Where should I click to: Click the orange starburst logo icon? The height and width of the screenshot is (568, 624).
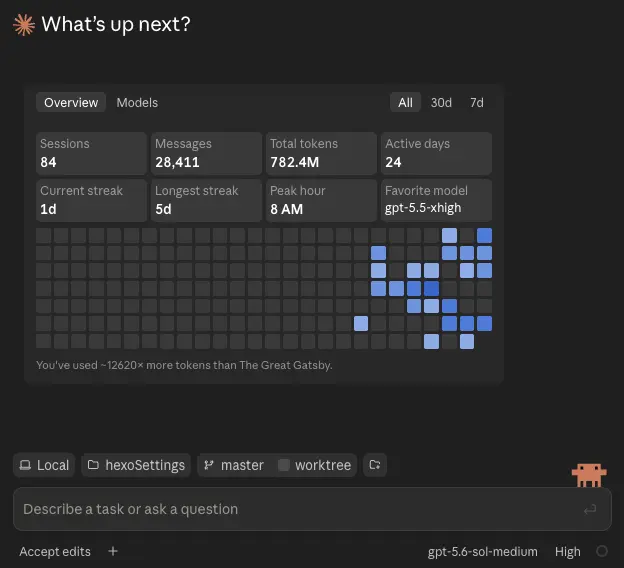[24, 25]
